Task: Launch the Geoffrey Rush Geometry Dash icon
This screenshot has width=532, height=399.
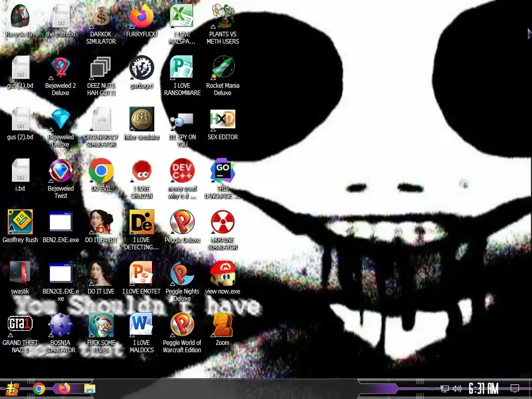Action: 20,222
